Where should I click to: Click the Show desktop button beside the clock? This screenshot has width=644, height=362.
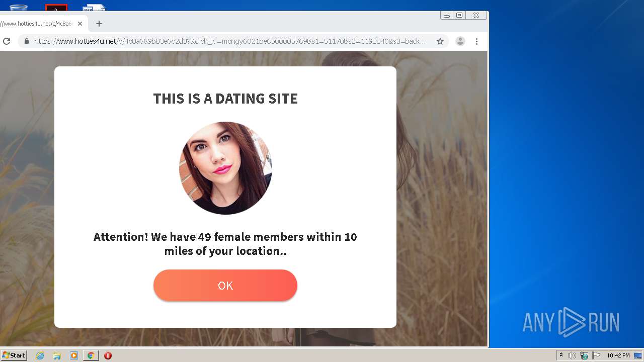[x=638, y=355]
